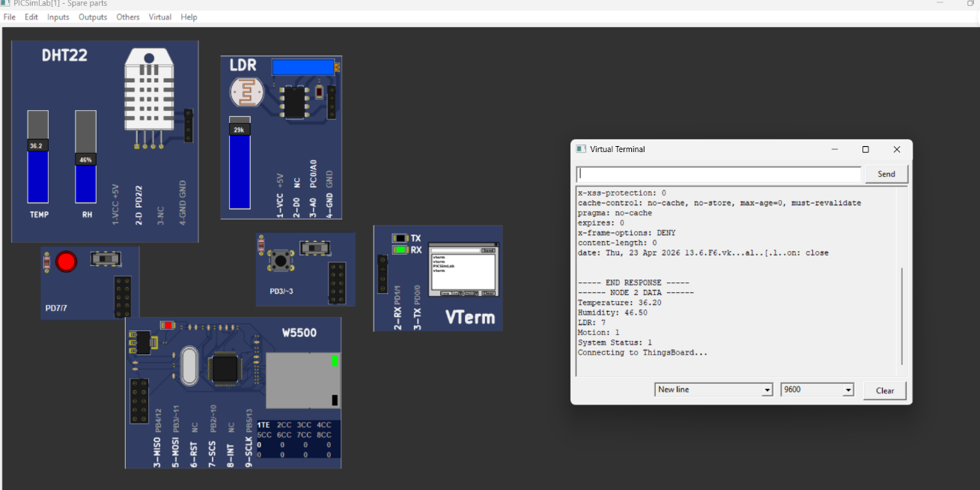The image size is (980, 490).
Task: Click the LDR comparator IC chip
Action: coord(295,102)
